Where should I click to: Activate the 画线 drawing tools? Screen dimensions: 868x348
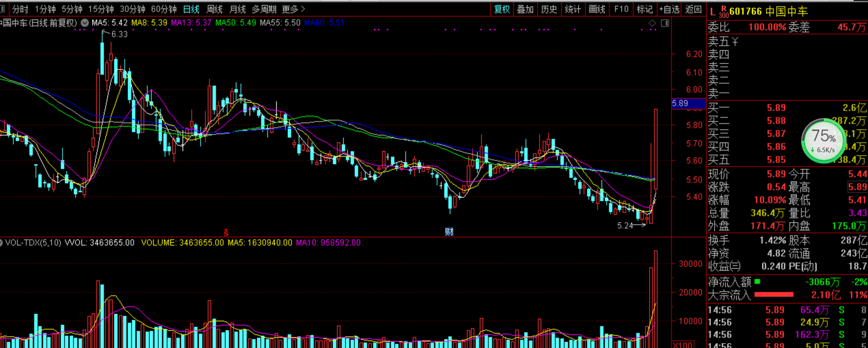[x=597, y=9]
